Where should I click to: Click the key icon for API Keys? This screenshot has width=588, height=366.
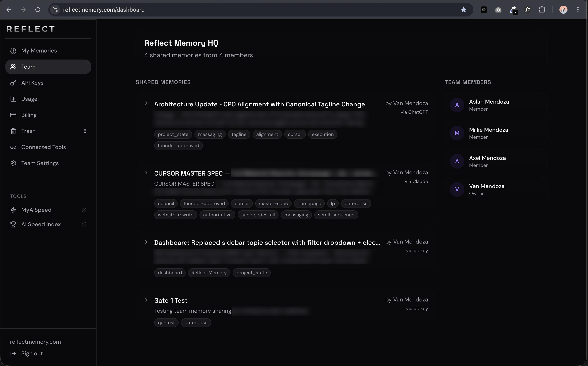click(x=13, y=83)
